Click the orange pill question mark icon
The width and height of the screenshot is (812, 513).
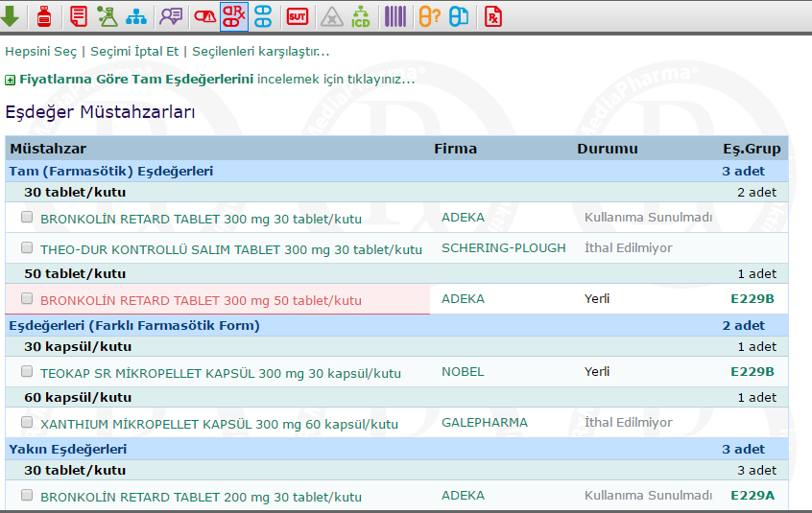429,15
